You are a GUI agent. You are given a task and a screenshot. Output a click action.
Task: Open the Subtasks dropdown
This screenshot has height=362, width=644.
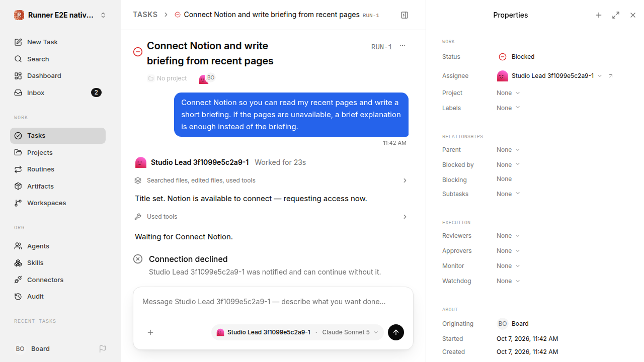508,194
